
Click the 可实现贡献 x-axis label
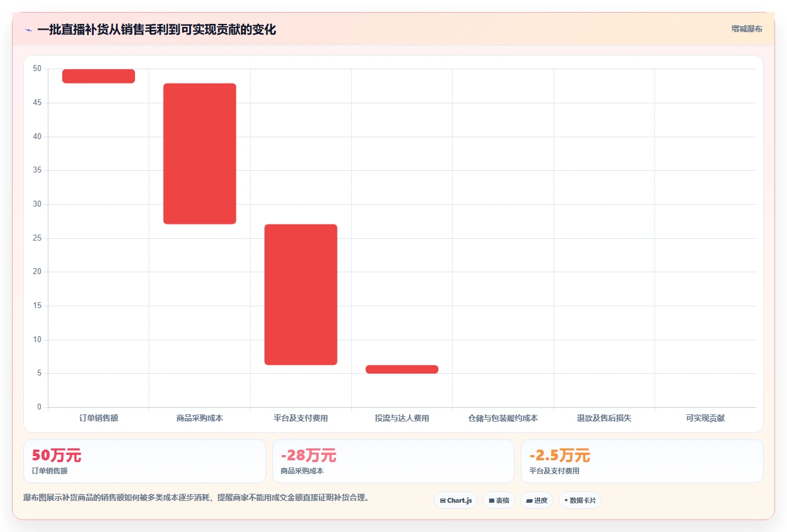(x=705, y=418)
